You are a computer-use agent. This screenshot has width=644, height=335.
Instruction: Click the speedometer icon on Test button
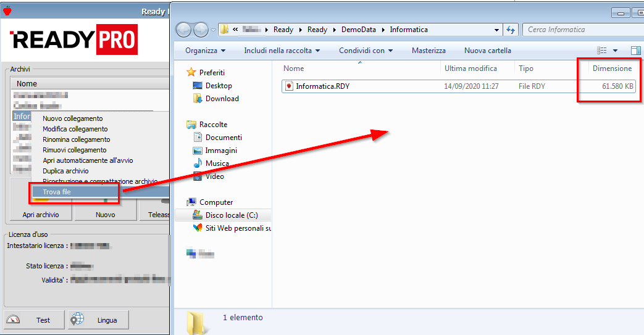click(x=13, y=320)
